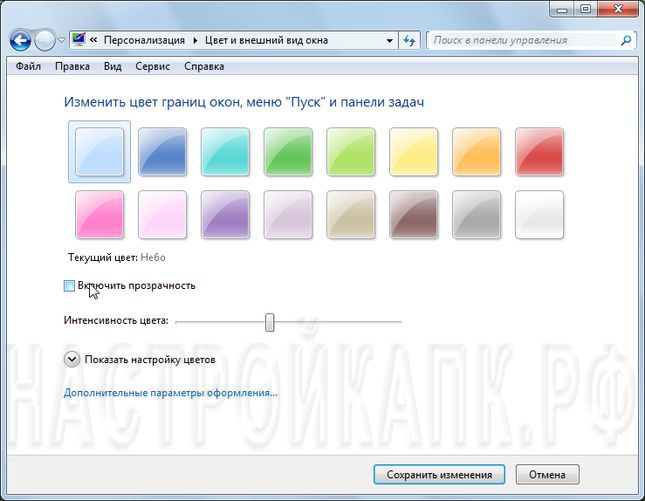Pick the hot pink color swatch
The image size is (645, 501).
point(100,215)
